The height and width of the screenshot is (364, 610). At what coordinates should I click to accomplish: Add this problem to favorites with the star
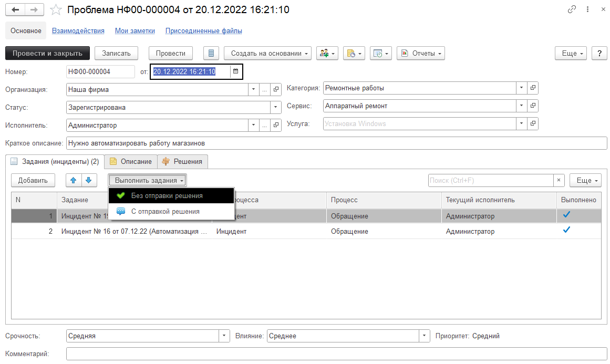click(x=55, y=10)
